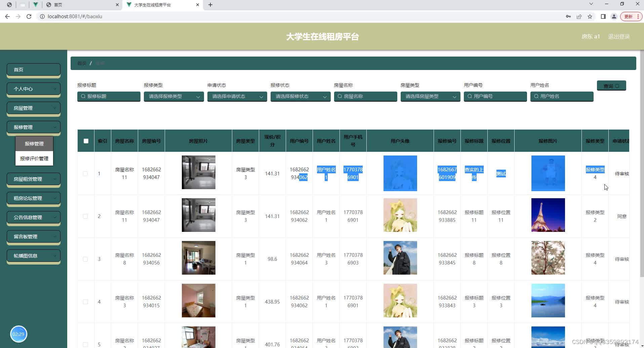644x348 pixels.
Task: Open row 3 blossom 报修图片 thumbnail
Action: click(x=548, y=258)
